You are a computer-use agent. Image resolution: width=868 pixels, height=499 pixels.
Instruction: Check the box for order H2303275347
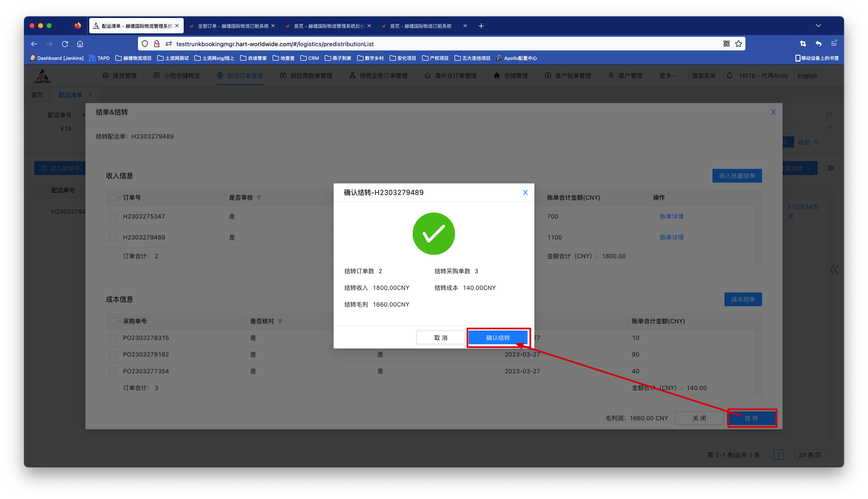click(x=113, y=217)
